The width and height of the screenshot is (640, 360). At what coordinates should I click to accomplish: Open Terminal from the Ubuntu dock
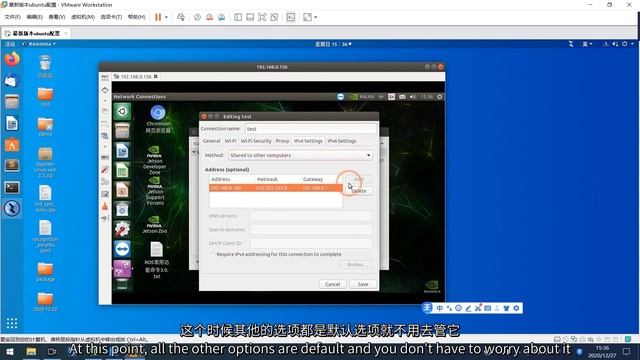point(12,187)
